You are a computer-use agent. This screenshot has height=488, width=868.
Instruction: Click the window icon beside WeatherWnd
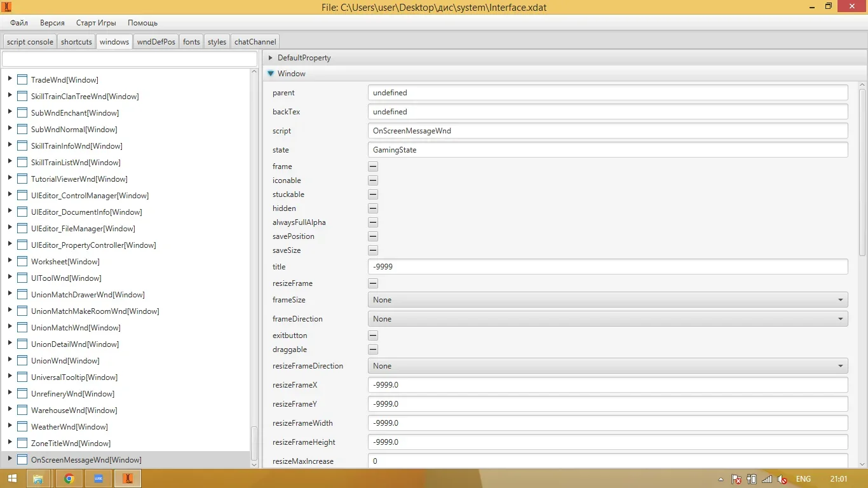click(x=22, y=427)
